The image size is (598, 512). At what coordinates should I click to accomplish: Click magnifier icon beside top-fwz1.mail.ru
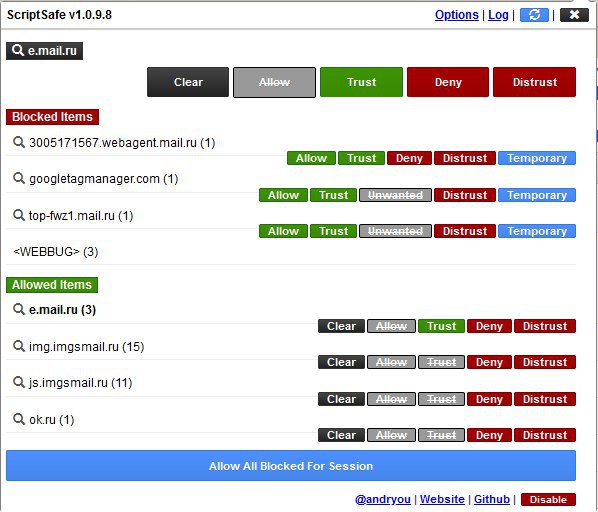click(19, 215)
